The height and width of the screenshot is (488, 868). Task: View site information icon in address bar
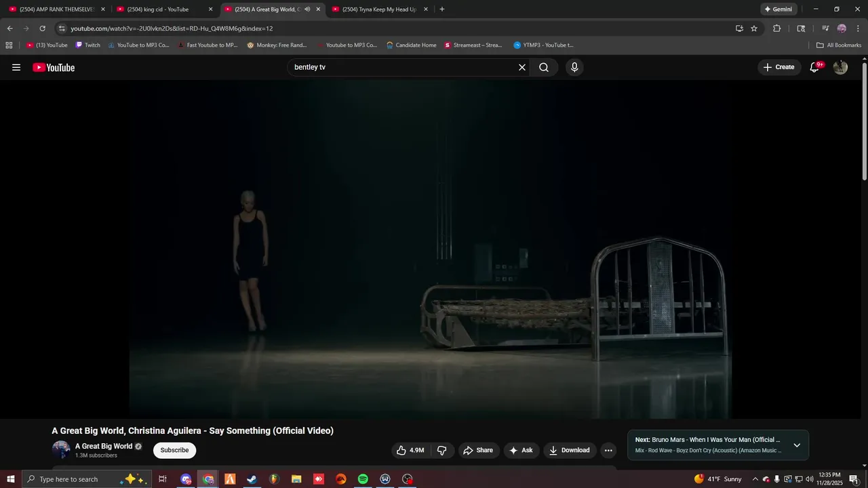click(62, 28)
